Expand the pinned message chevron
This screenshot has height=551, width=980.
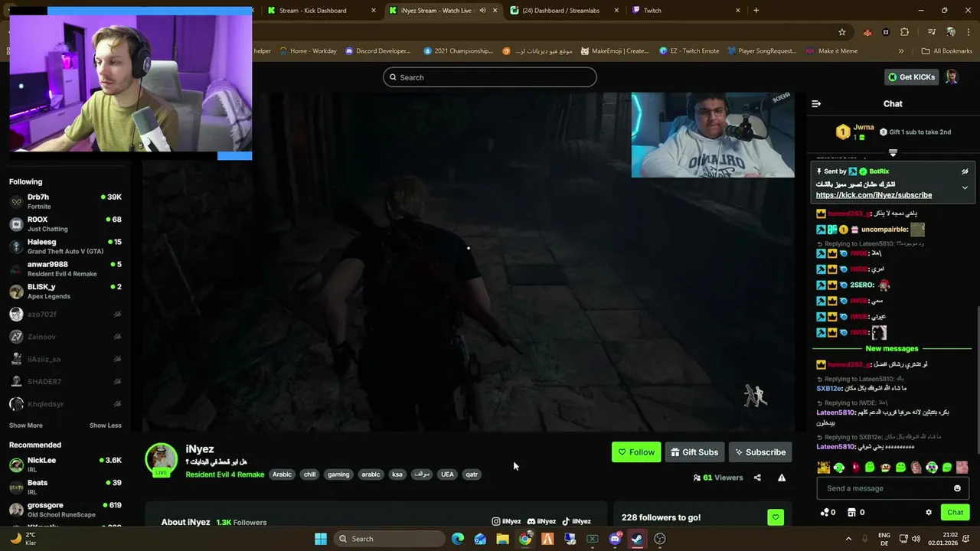pyautogui.click(x=965, y=187)
